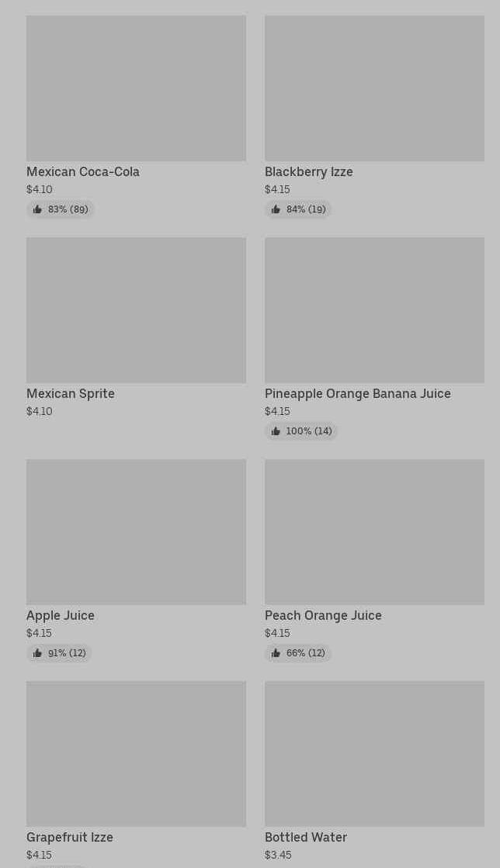The width and height of the screenshot is (500, 868).
Task: Click thumbs-up icon under Blackberry Izze
Action: 276,209
